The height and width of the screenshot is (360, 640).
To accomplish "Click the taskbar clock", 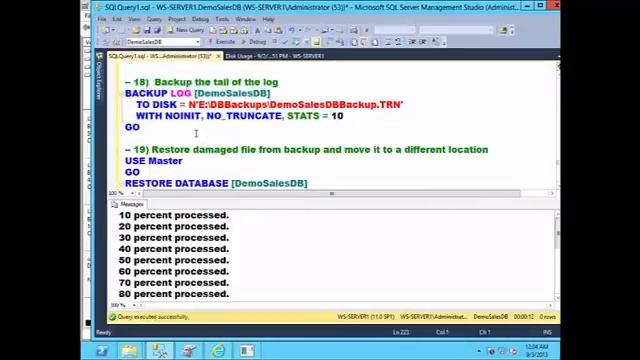I will [x=537, y=351].
